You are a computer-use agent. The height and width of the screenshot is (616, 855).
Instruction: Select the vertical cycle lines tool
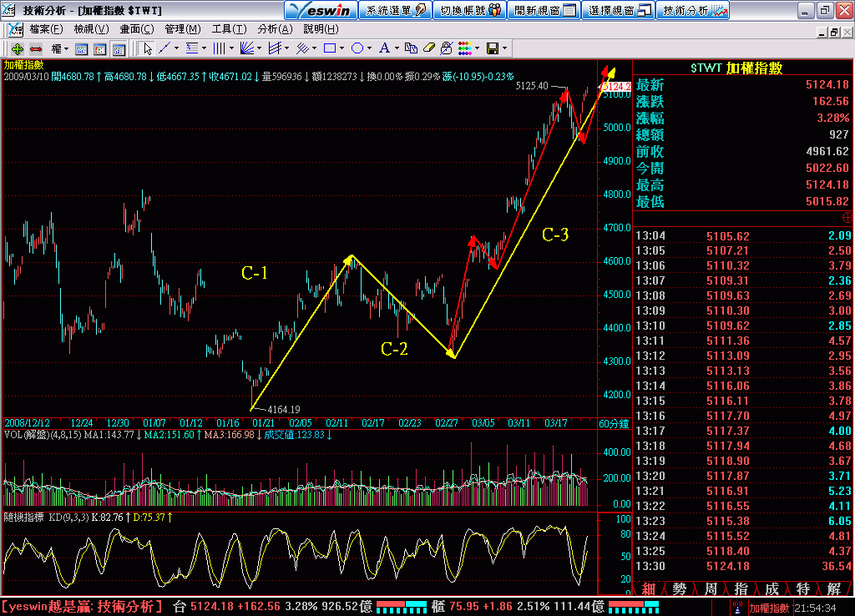[220, 49]
